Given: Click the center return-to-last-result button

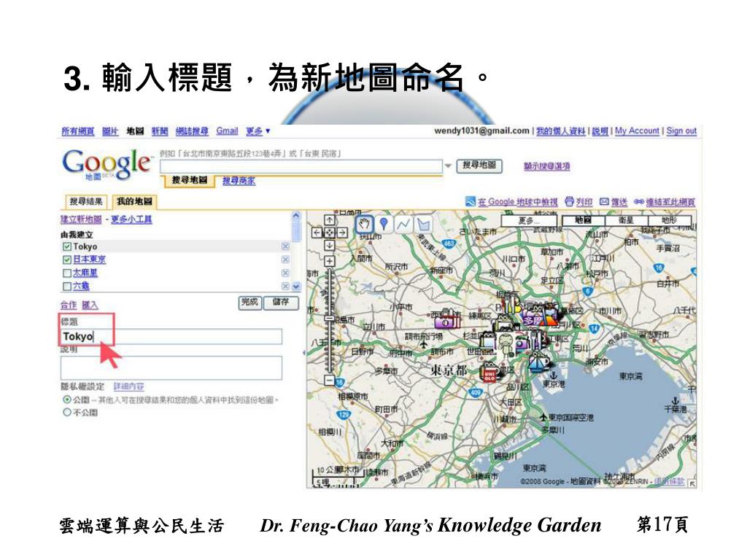Looking at the screenshot, I should pyautogui.click(x=329, y=233).
